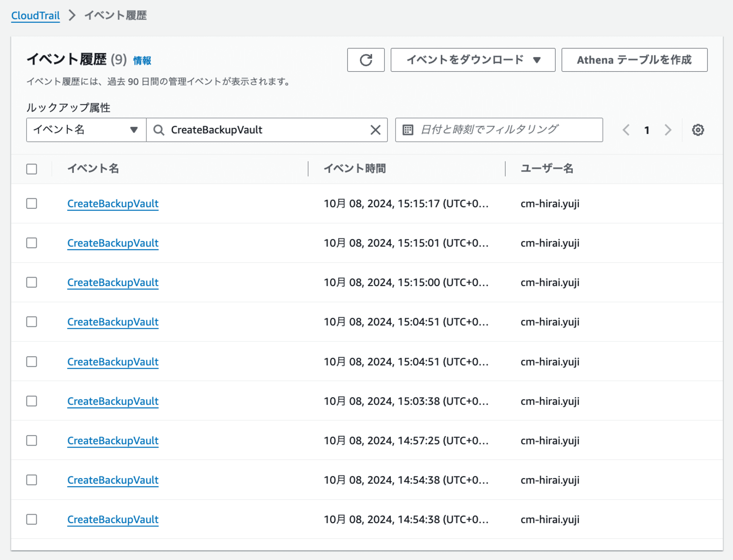Open CreateBackupVault event at 15:03:38
Screen dimensions: 733x560
click(x=113, y=401)
